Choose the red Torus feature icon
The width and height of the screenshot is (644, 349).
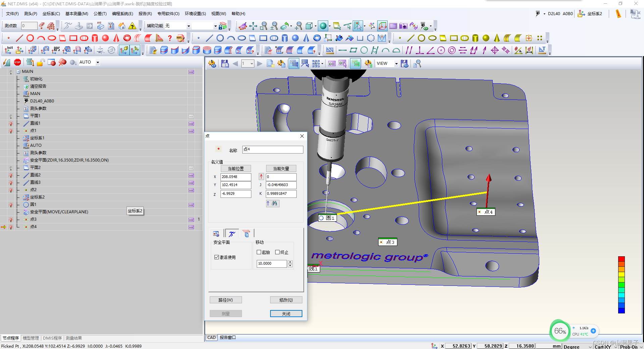pyautogui.click(x=127, y=38)
